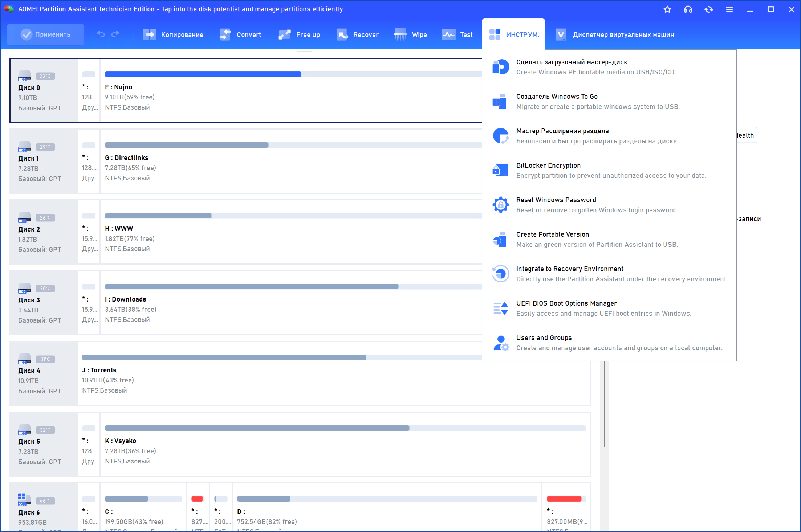Click the undo arrow icon
The width and height of the screenshot is (801, 532).
101,34
